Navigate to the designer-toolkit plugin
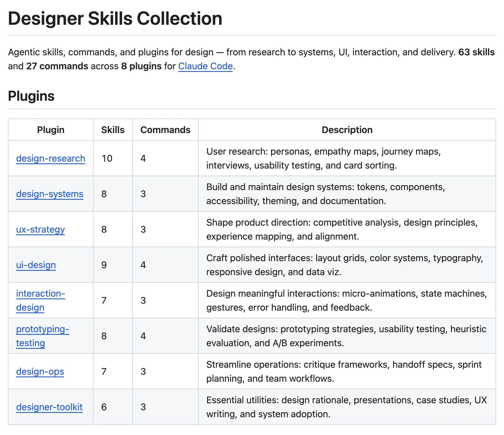 pos(49,407)
